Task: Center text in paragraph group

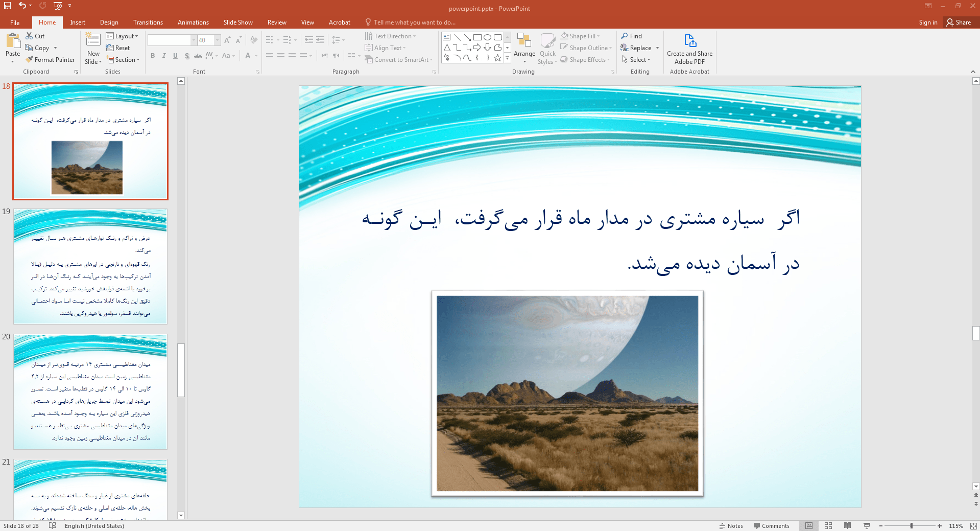Action: [x=281, y=56]
